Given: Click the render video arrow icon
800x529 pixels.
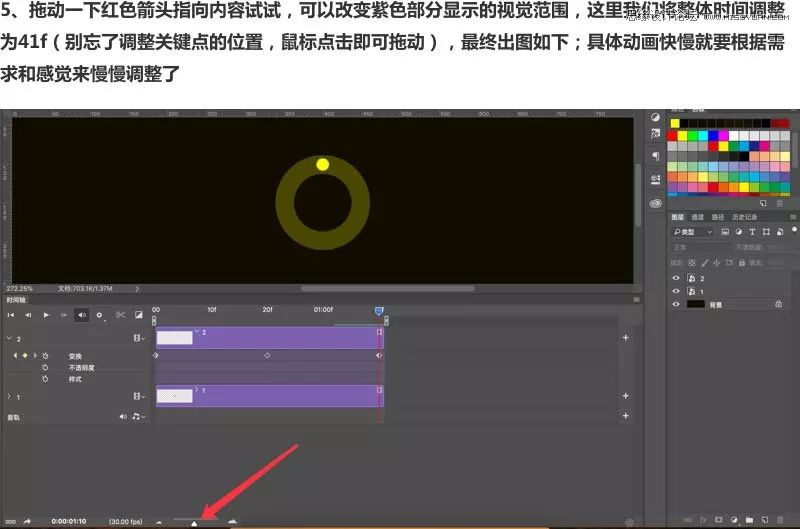Looking at the screenshot, I should coord(27,521).
